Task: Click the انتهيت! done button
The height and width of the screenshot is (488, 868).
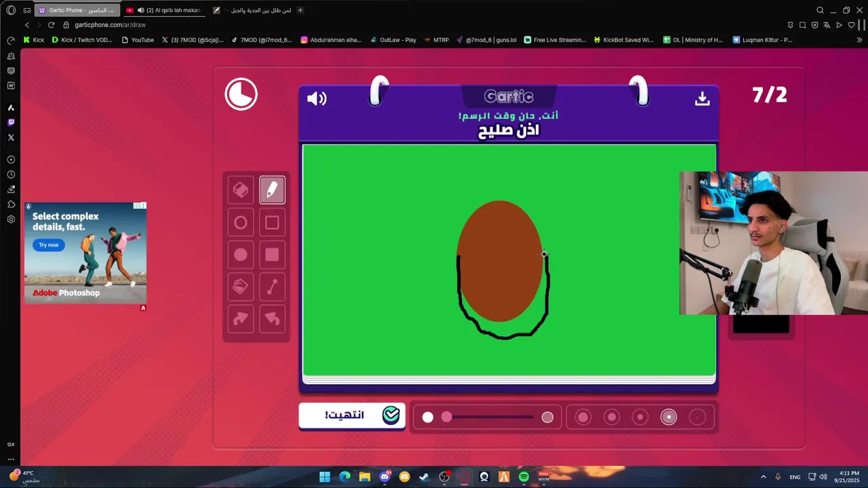Action: (x=352, y=415)
